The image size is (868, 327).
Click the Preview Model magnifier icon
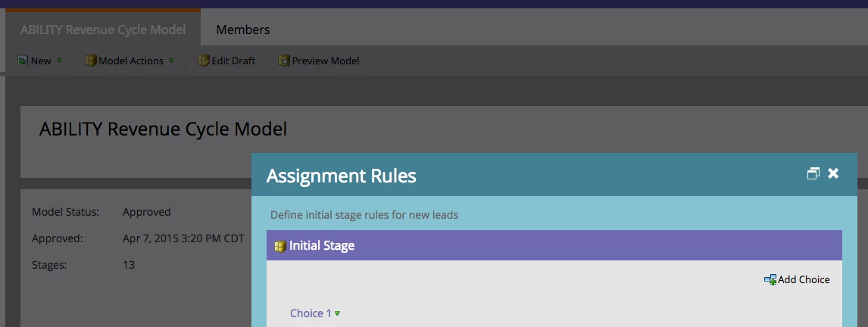pyautogui.click(x=284, y=61)
